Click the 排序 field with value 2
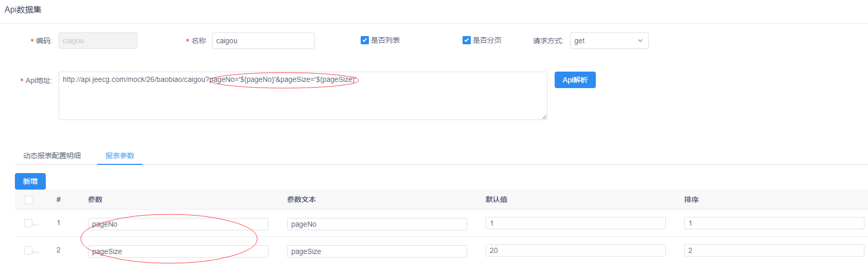868x272 pixels. coord(774,250)
